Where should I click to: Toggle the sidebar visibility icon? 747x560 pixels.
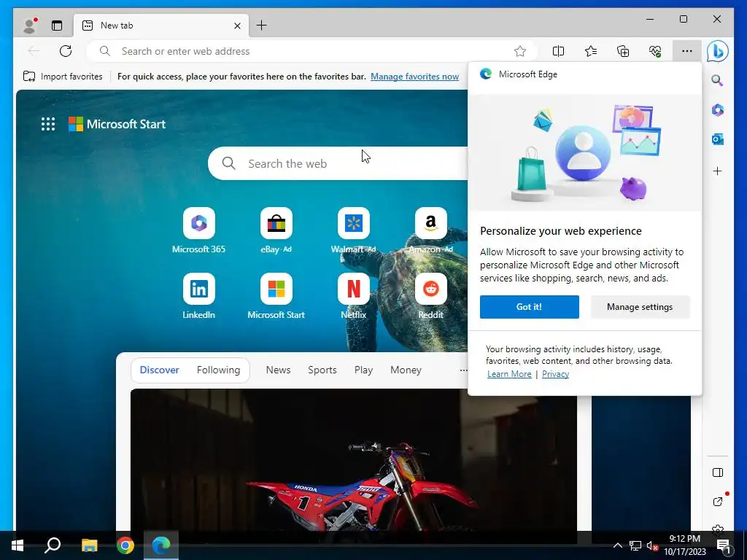pos(718,472)
